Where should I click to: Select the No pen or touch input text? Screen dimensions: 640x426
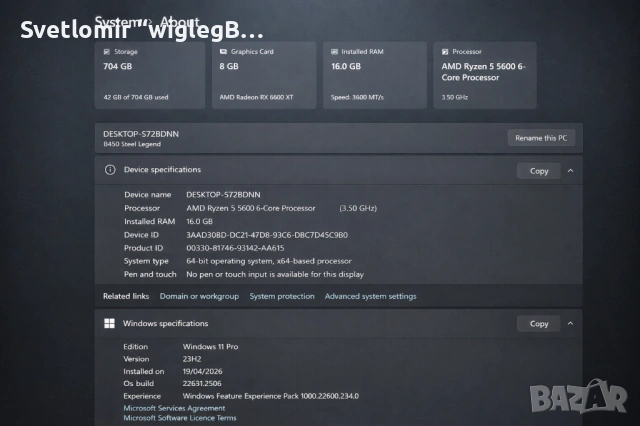[275, 275]
